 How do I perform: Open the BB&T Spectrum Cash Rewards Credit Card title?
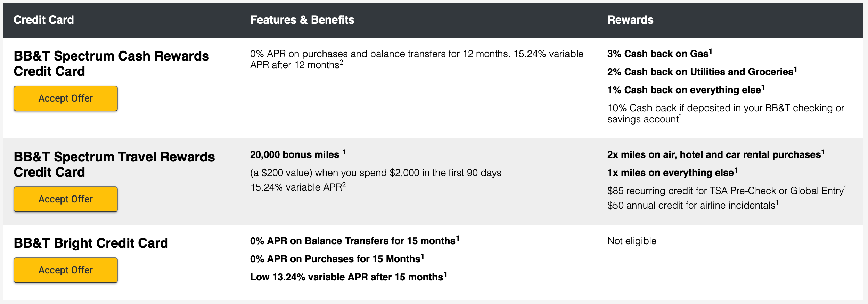coord(111,63)
